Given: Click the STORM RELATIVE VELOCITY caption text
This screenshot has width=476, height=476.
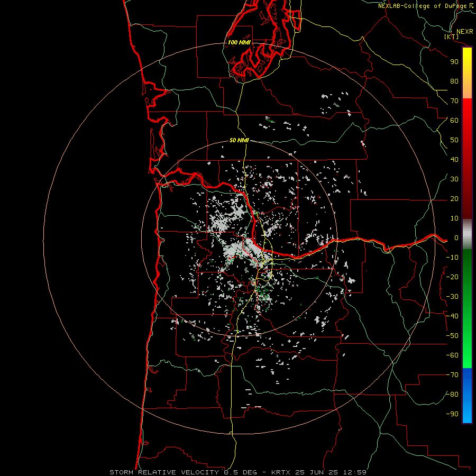Looking at the screenshot, I should point(164,472).
